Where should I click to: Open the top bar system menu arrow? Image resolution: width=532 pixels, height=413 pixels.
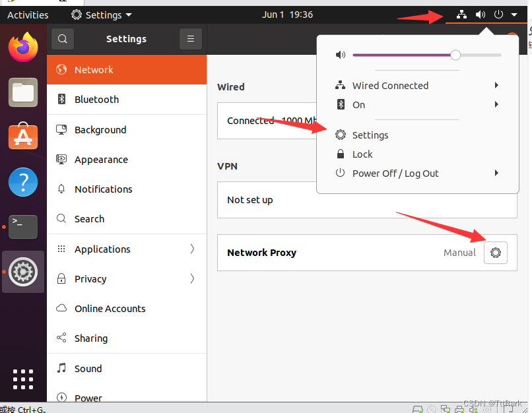pos(514,15)
